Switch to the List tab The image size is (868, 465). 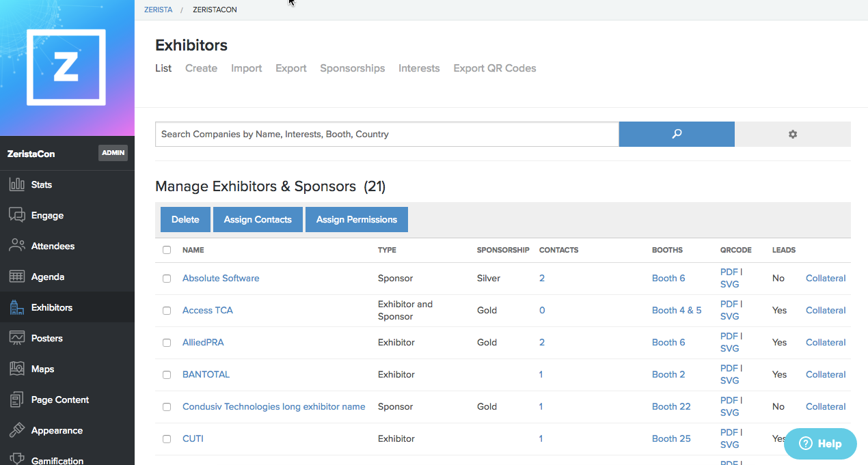[x=163, y=68]
